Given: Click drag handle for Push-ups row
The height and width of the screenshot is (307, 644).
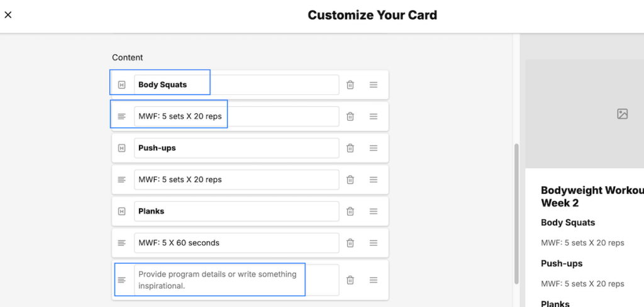Looking at the screenshot, I should pos(374,148).
